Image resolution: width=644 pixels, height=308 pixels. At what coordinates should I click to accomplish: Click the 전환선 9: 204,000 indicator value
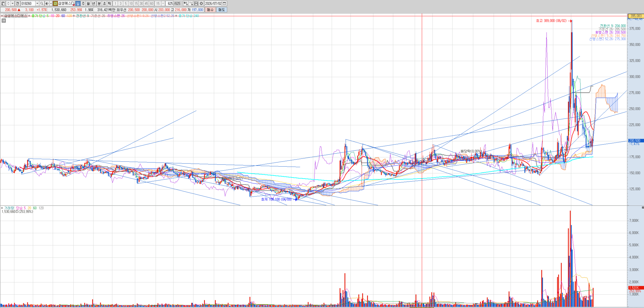click(613, 26)
